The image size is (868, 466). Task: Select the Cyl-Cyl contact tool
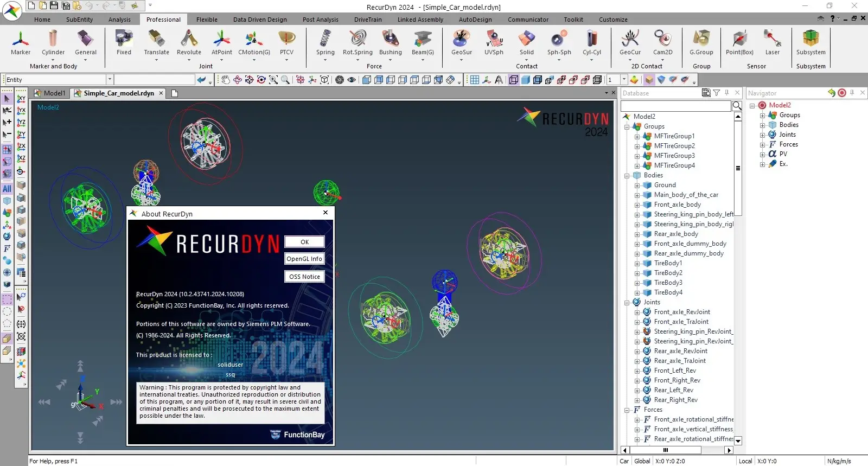point(592,43)
